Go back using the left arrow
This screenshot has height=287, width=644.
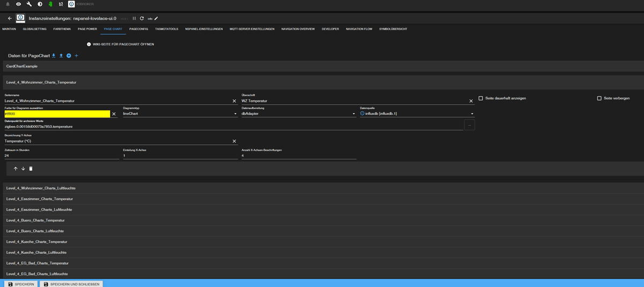point(10,18)
